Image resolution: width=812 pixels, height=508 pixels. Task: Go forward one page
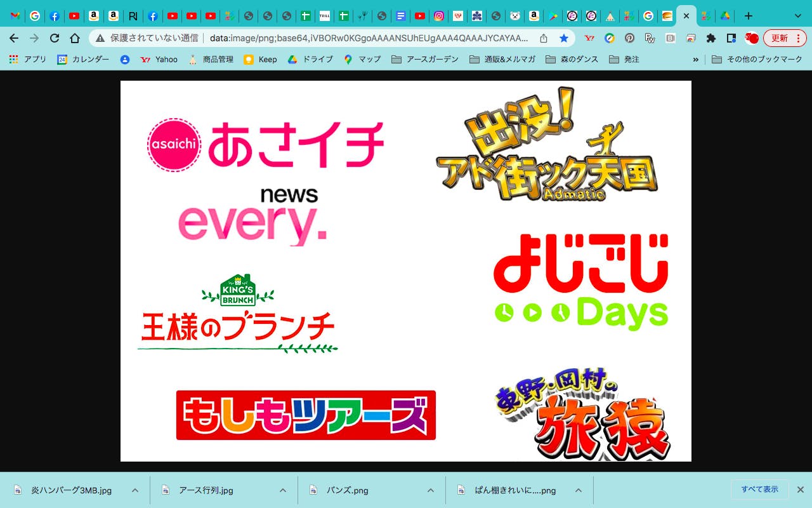click(34, 38)
